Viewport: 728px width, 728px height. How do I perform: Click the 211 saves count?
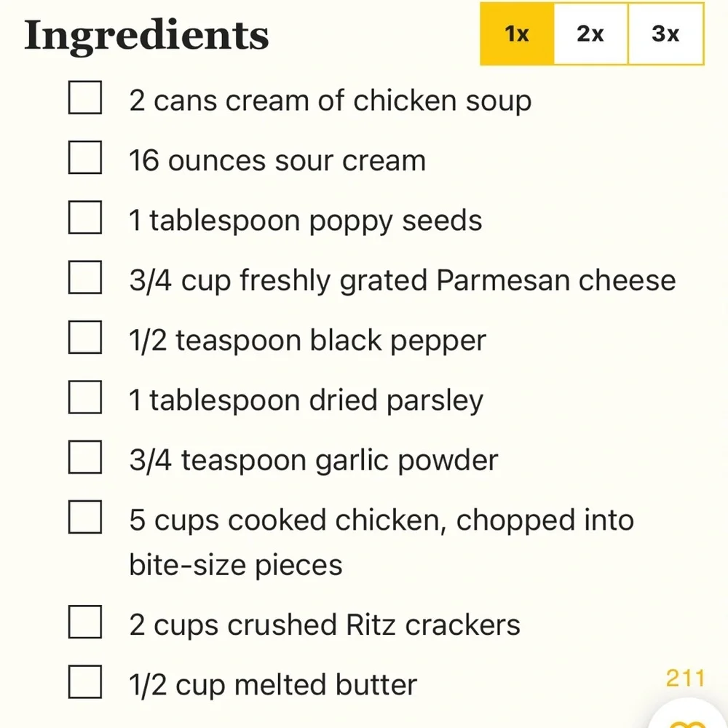685,678
